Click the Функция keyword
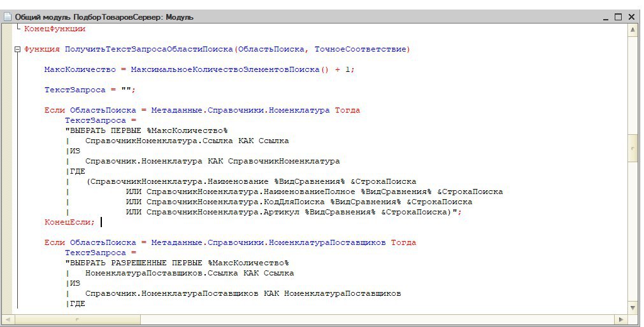Screen dimensions: 644x327 click(x=41, y=49)
